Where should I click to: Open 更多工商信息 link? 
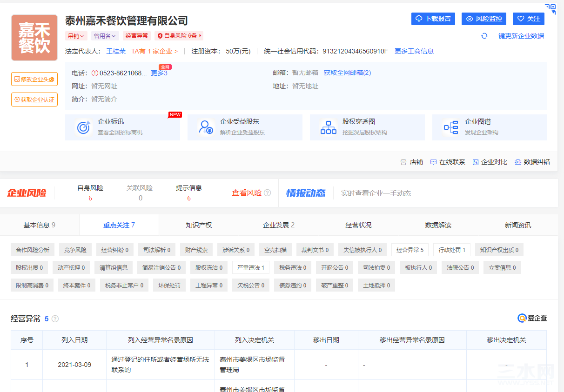click(414, 51)
